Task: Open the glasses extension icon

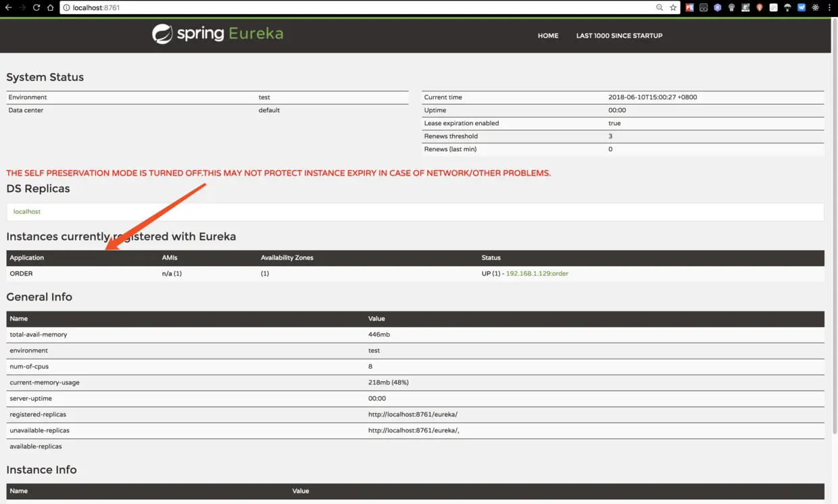Action: (x=704, y=7)
